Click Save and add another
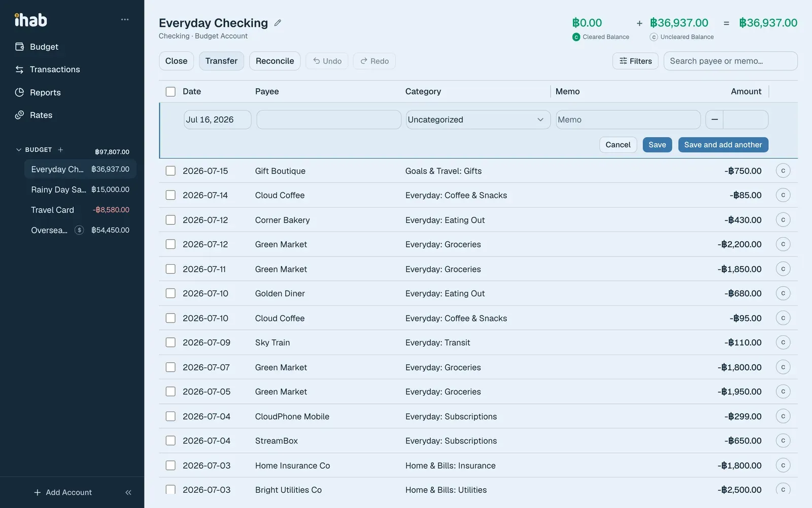The width and height of the screenshot is (812, 508). click(723, 145)
